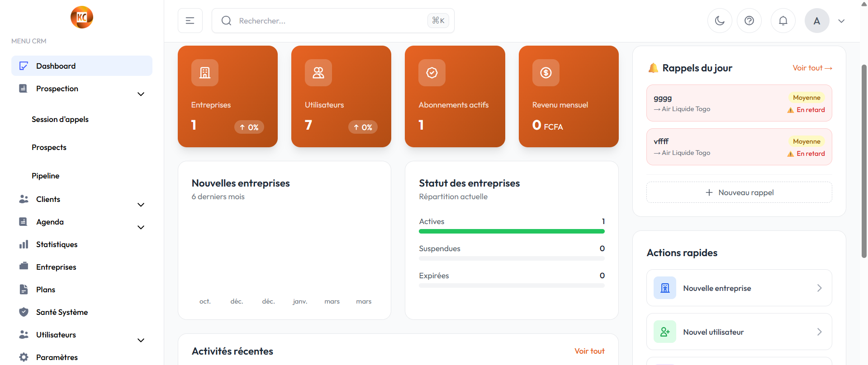The width and height of the screenshot is (868, 365).
Task: Click the user avatar labeled A
Action: tap(817, 21)
